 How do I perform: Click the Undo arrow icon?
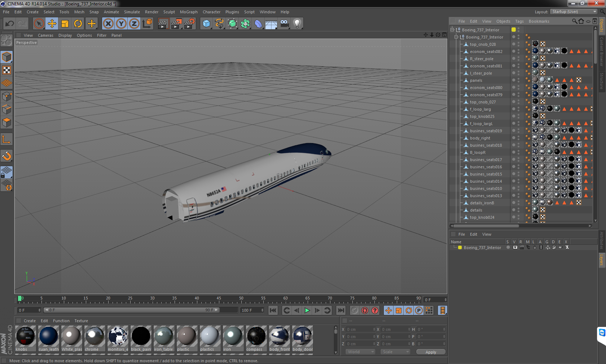(x=9, y=24)
